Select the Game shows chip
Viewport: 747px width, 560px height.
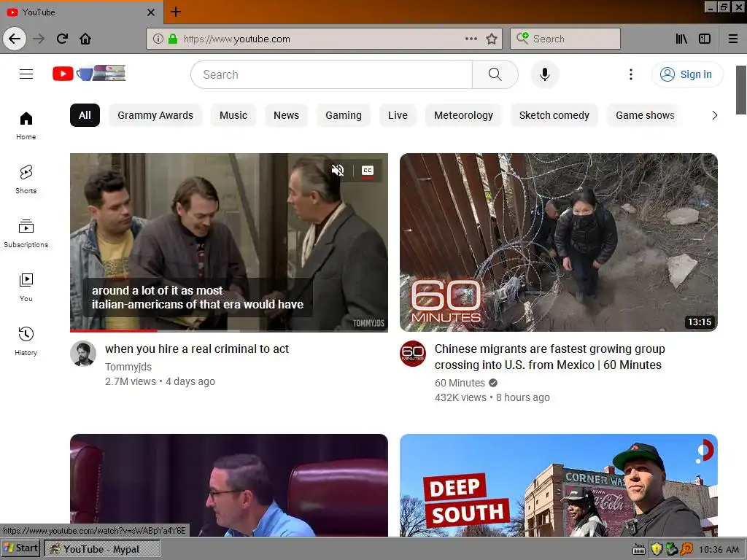645,115
